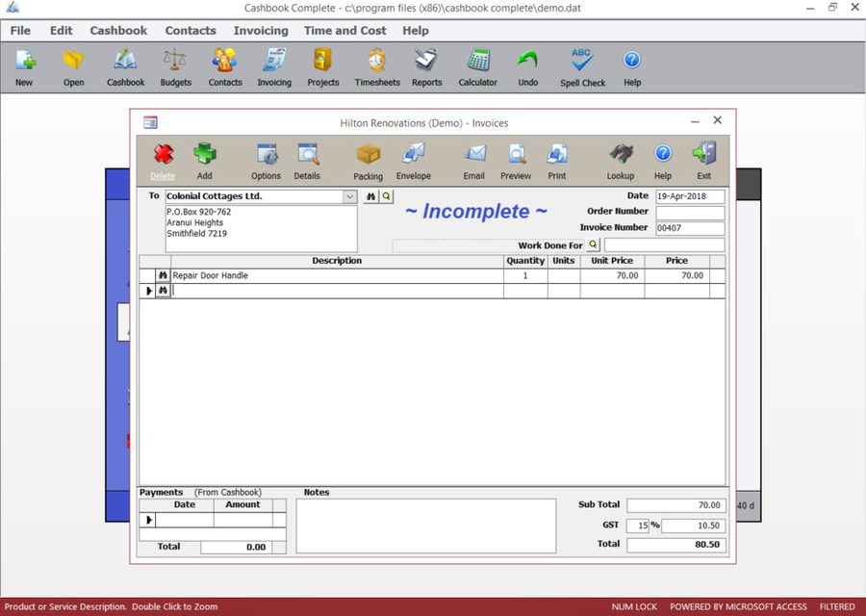Click the address box with P.O.Box 920-762
Screen dimensions: 866x616
(x=261, y=229)
